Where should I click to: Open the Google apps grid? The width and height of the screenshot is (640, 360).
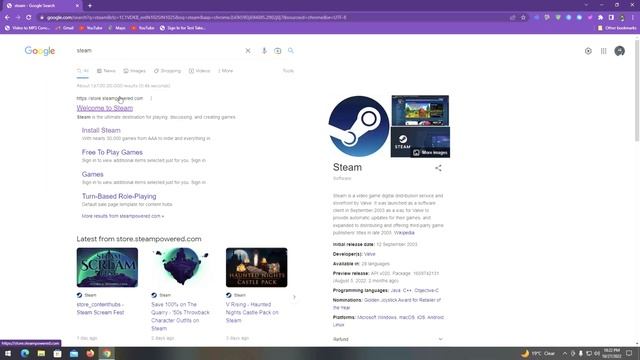point(604,51)
